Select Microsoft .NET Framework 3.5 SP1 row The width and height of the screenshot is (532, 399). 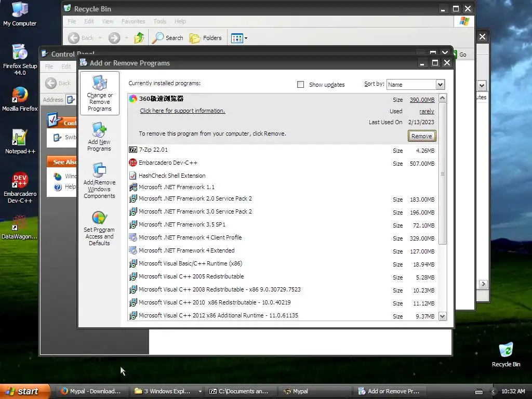(282, 224)
